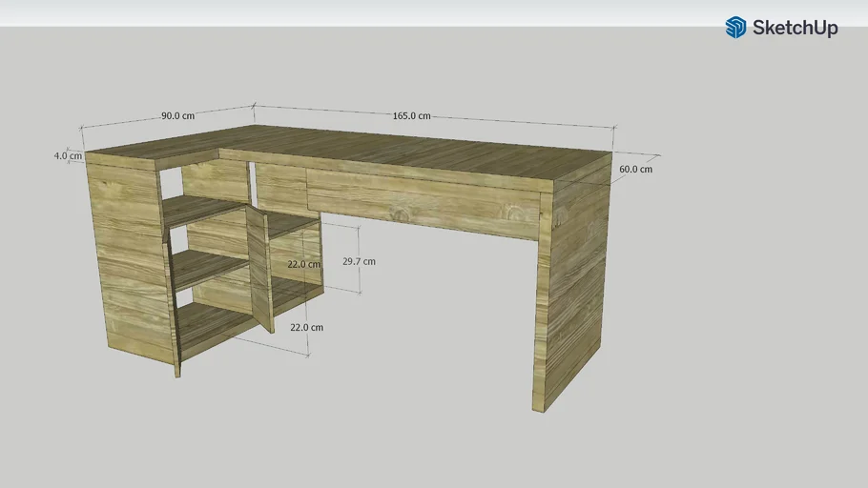868x488 pixels.
Task: Click the upper 22.0 cm dimension label
Action: pyautogui.click(x=303, y=264)
